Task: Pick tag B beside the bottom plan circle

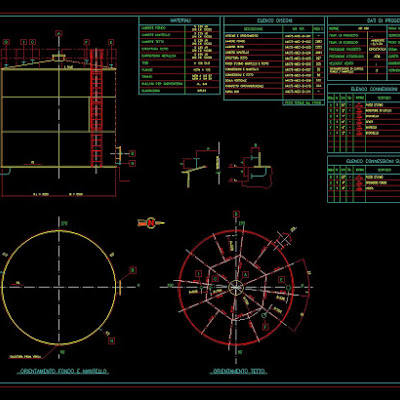Action: click(x=133, y=270)
